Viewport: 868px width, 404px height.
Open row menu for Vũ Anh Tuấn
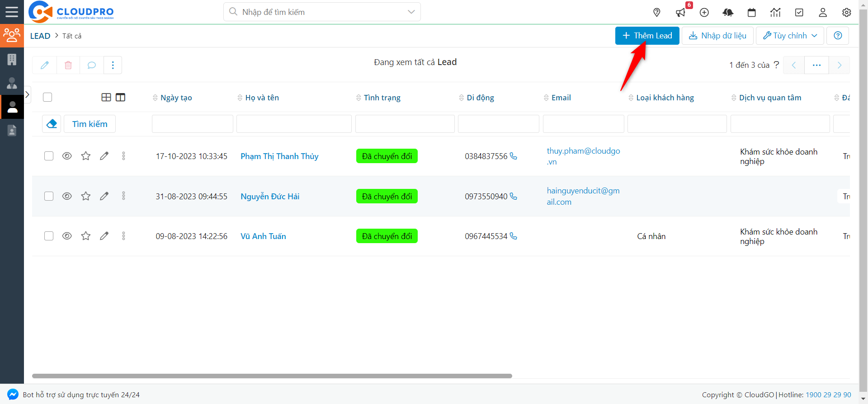coord(123,236)
